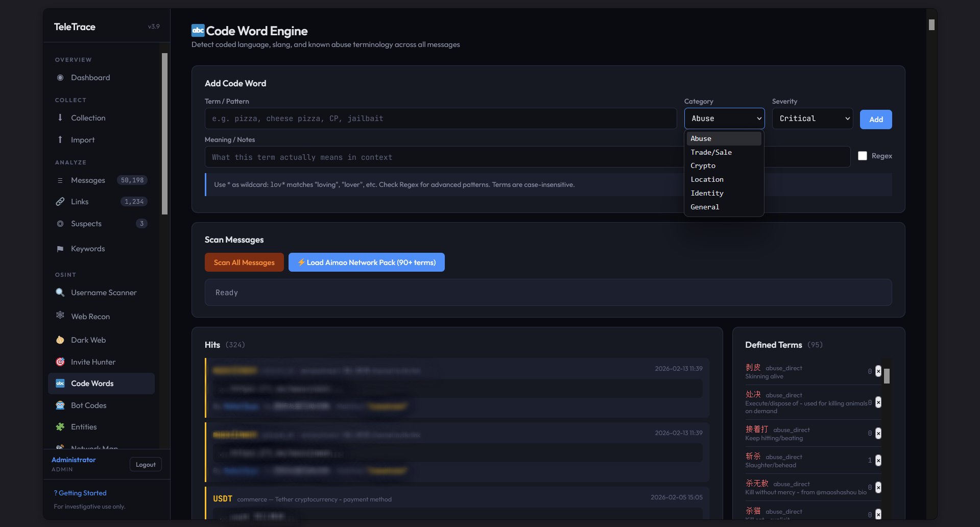Choose Trade/Sale in the Category list
This screenshot has height=527, width=980.
711,152
